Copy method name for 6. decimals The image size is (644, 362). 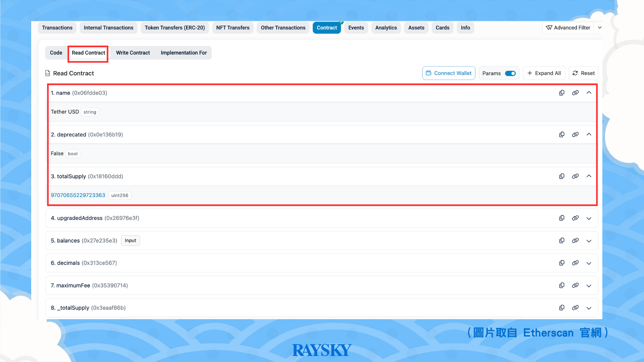click(562, 263)
